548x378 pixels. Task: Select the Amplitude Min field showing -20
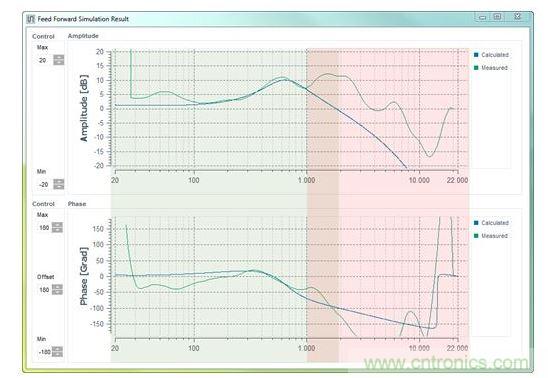[x=43, y=184]
